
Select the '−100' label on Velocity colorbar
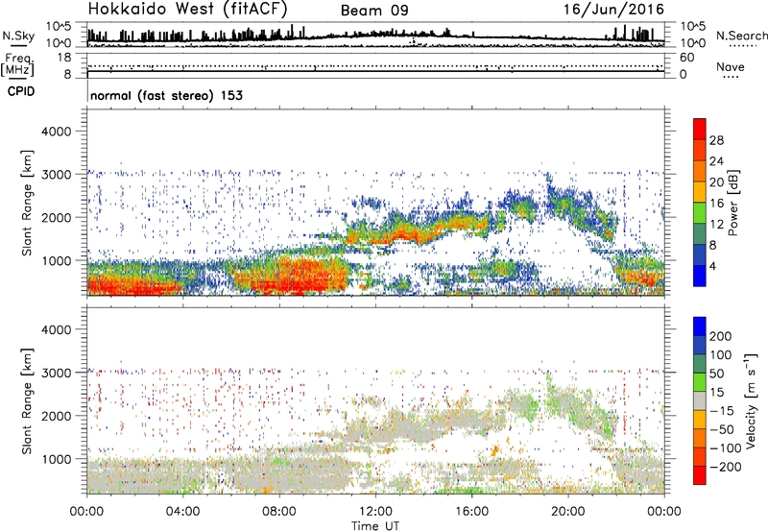[x=725, y=447]
